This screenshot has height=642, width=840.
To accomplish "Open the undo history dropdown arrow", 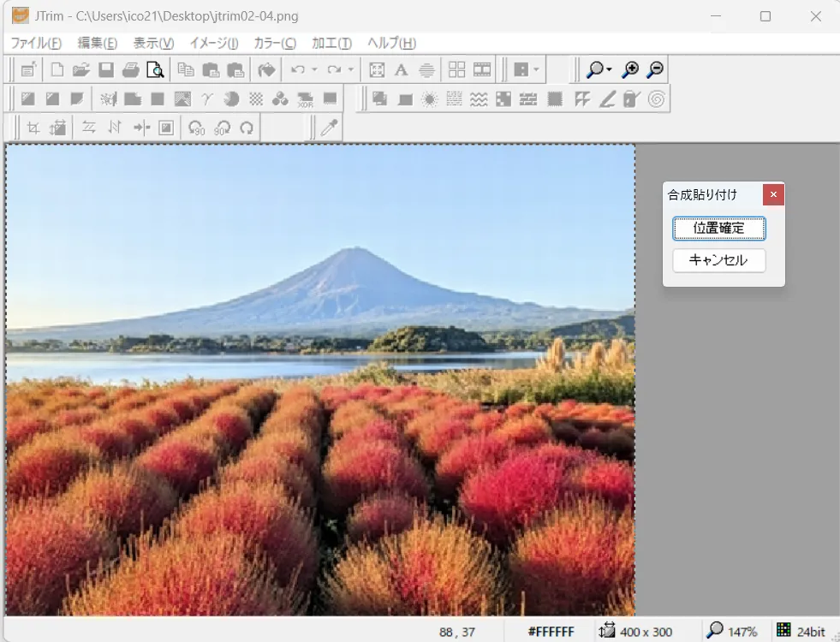I will 314,70.
